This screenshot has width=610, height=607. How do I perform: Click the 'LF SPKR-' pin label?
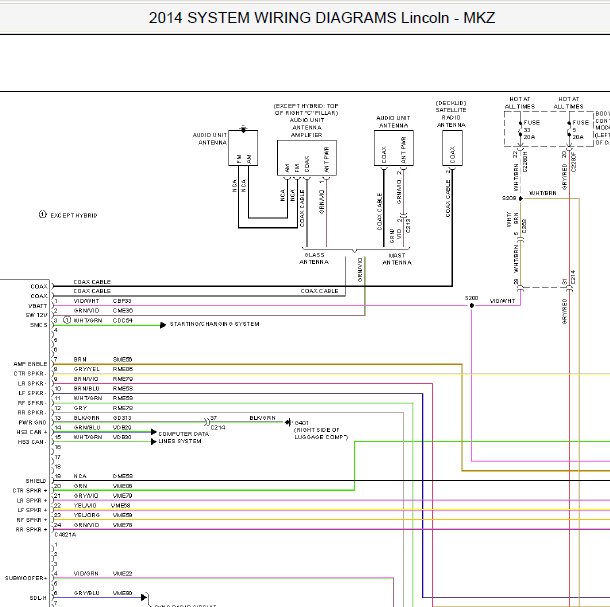click(x=32, y=393)
